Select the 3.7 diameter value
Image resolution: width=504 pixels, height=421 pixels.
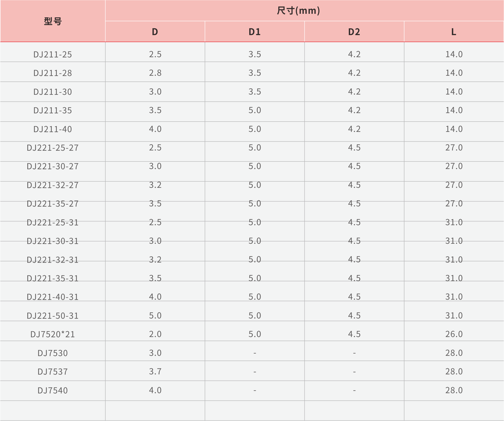pos(155,371)
